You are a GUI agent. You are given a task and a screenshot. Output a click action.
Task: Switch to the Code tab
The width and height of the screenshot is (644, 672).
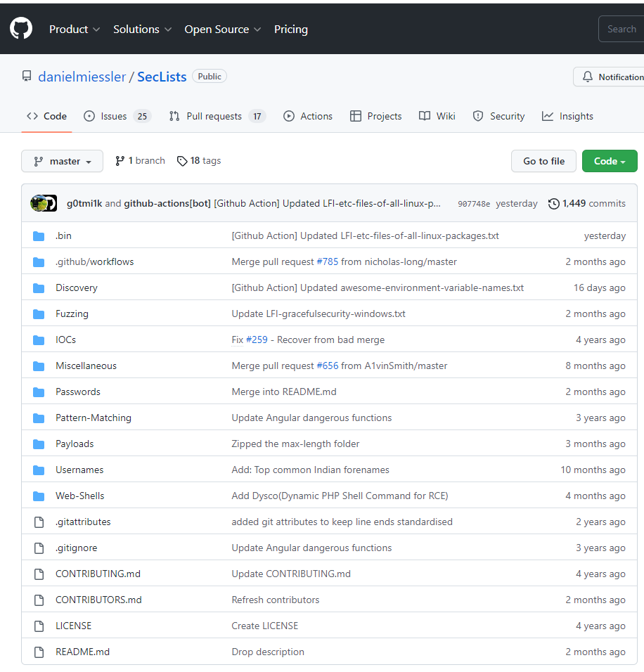pyautogui.click(x=46, y=116)
